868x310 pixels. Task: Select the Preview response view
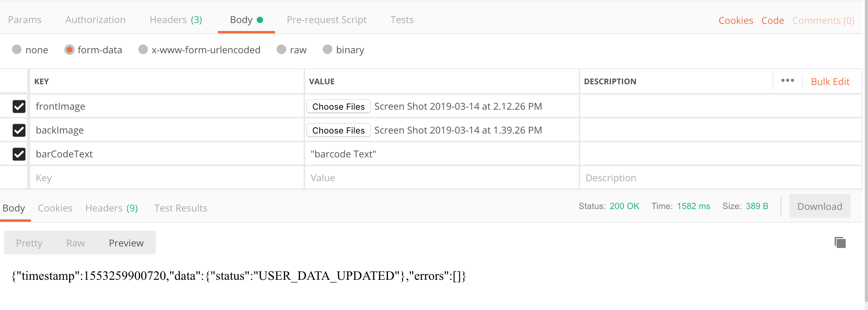(x=126, y=242)
